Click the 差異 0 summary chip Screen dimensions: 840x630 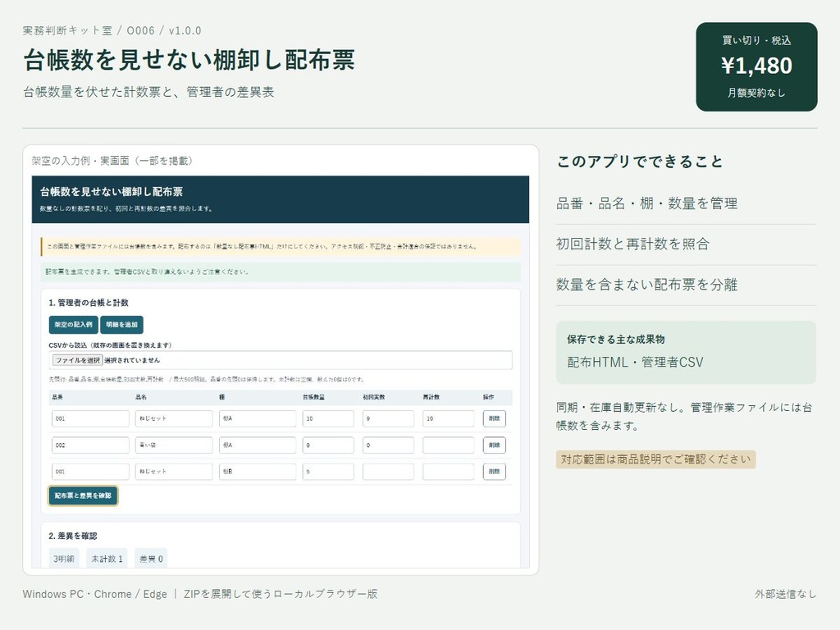[x=151, y=558]
